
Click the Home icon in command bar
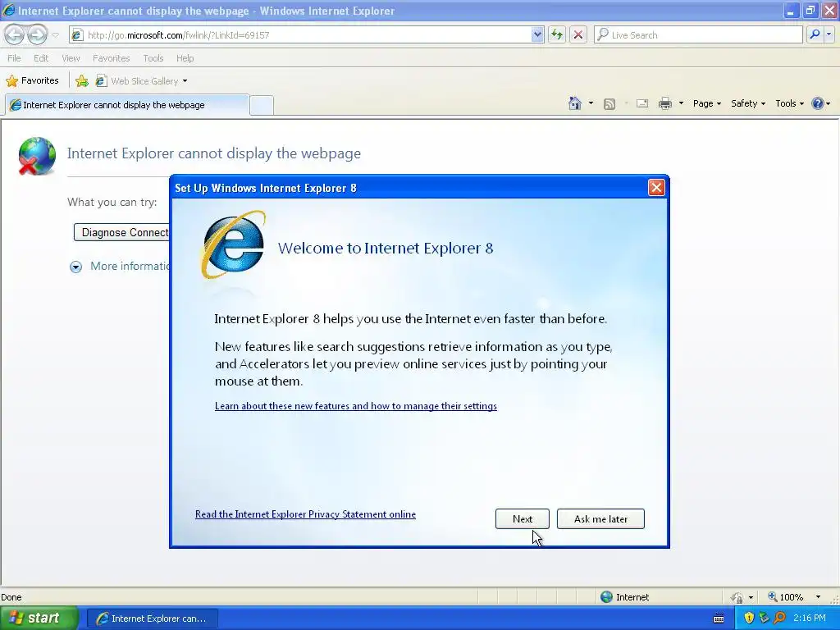575,103
